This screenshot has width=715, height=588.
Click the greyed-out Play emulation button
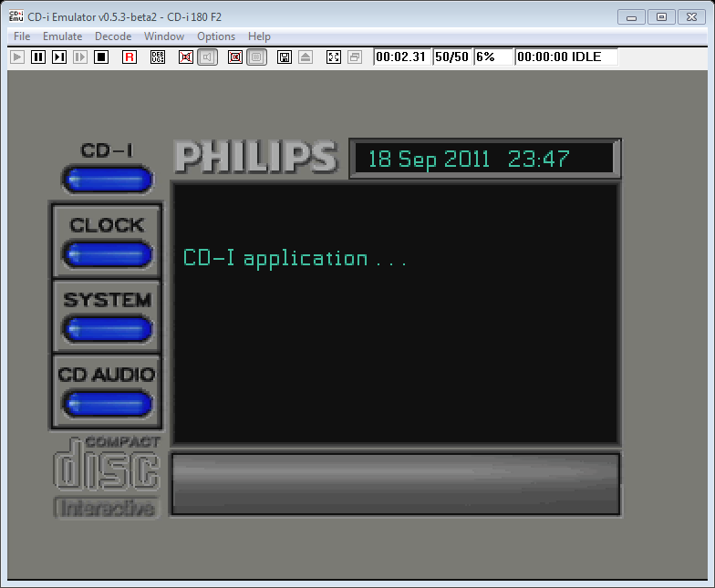tap(17, 57)
